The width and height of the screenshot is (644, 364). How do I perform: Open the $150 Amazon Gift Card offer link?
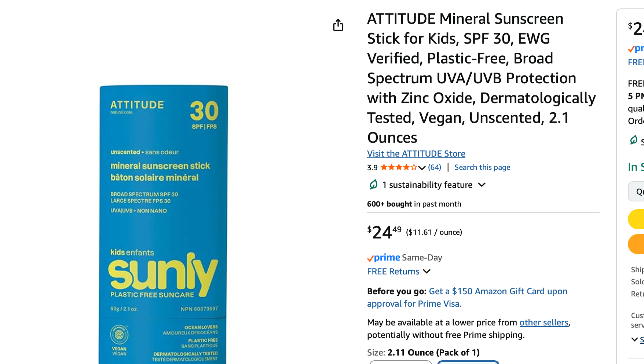[x=498, y=291]
